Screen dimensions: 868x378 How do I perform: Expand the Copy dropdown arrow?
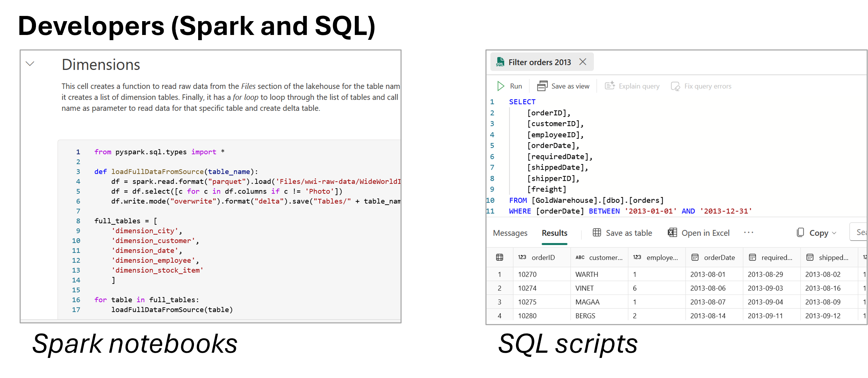[834, 233]
